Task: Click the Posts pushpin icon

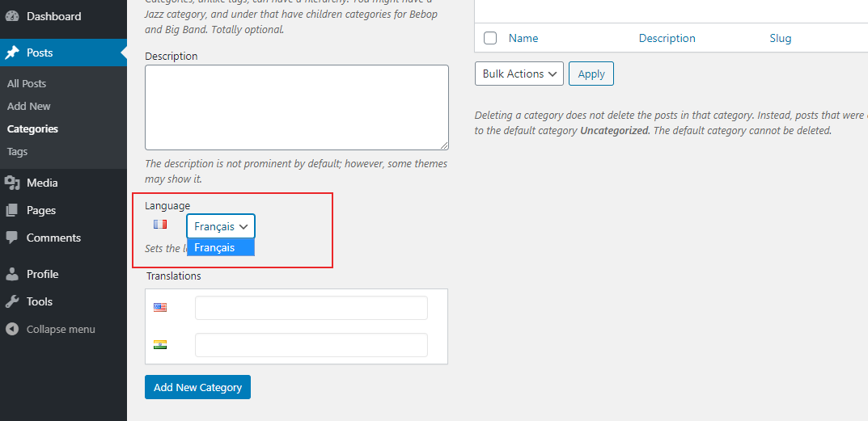Action: [11, 53]
